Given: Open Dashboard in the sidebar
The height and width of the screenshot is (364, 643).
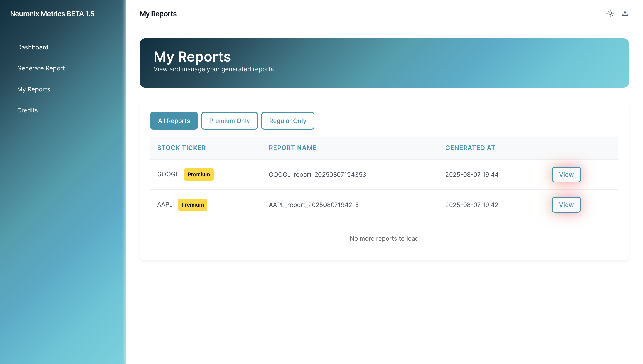Looking at the screenshot, I should tap(33, 47).
